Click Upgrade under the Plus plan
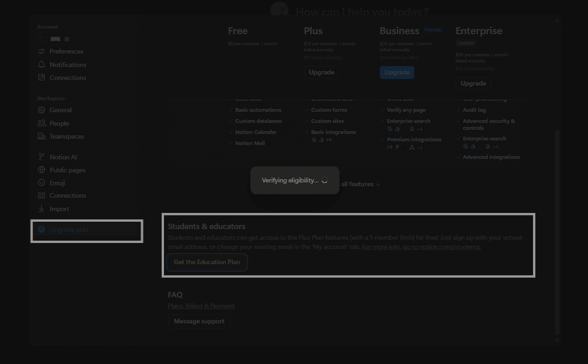This screenshot has height=364, width=588. click(x=321, y=72)
